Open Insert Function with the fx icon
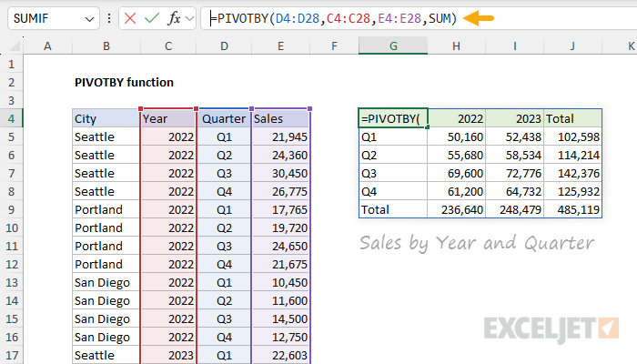The width and height of the screenshot is (637, 364). click(174, 18)
